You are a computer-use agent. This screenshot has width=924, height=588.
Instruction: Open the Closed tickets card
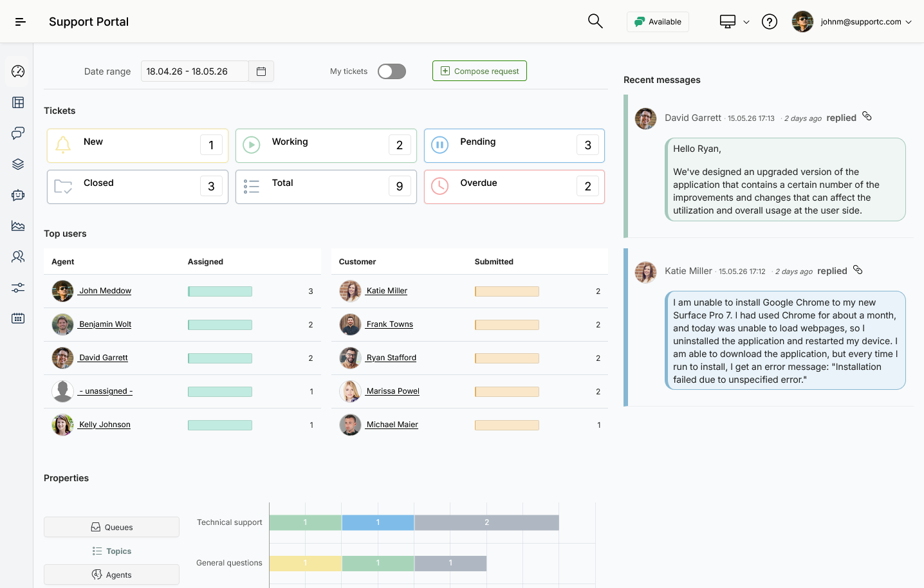[138, 187]
